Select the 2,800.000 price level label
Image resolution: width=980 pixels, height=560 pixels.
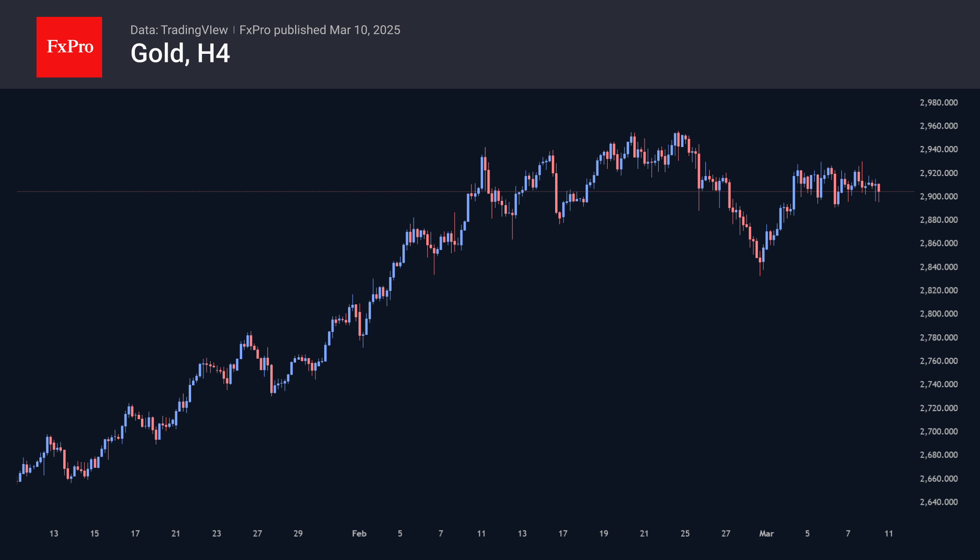click(939, 314)
